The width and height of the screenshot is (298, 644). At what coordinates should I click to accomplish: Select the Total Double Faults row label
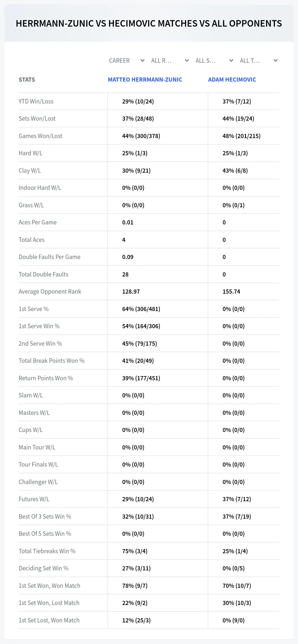44,274
